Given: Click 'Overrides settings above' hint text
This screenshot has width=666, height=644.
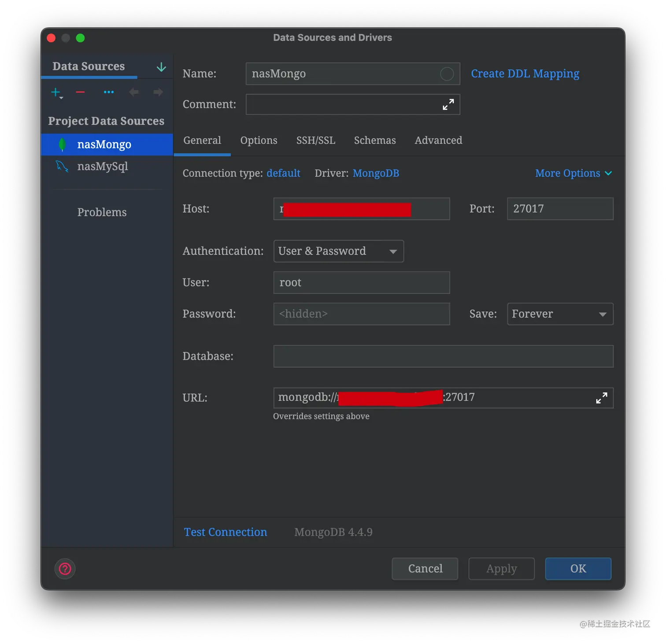Looking at the screenshot, I should pyautogui.click(x=321, y=416).
